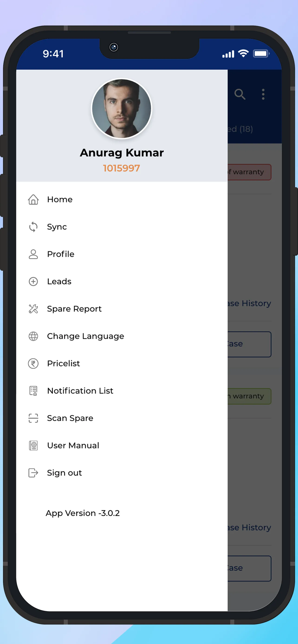Tap the lower Case History link

[249, 527]
